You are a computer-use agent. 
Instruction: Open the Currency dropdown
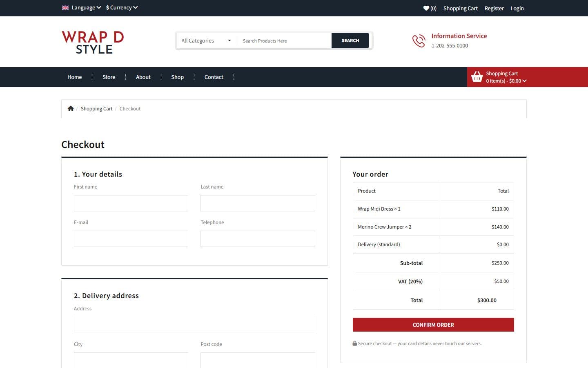click(122, 8)
